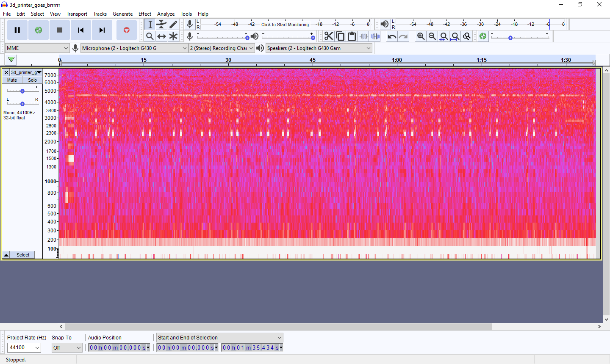Open the Help menu

coord(203,14)
